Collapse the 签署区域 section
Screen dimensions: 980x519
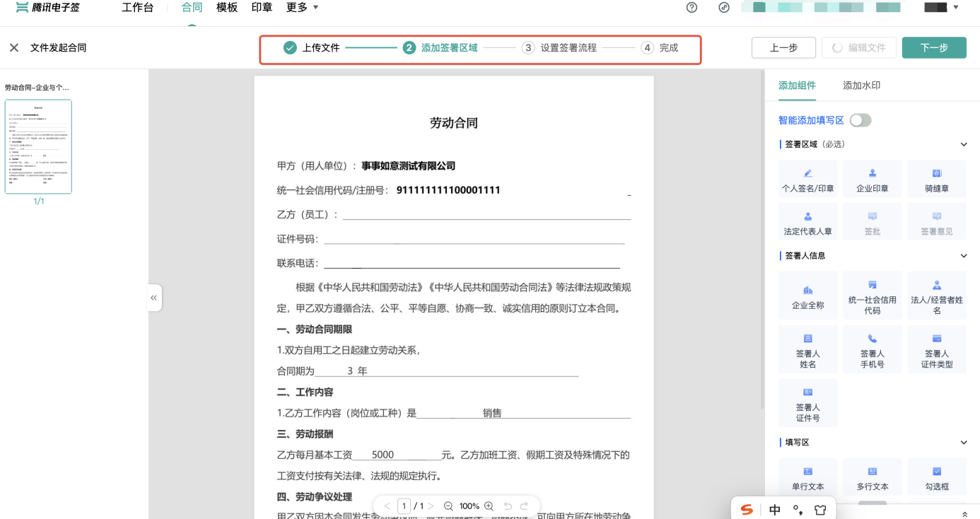click(x=963, y=144)
